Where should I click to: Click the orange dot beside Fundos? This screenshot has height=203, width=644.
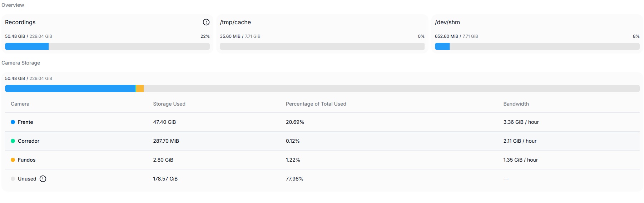pos(13,160)
